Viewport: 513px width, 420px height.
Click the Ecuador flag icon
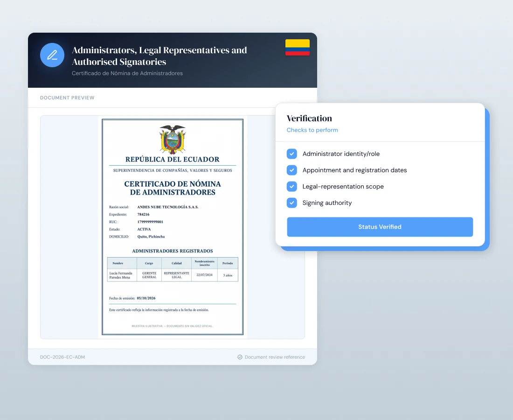coord(298,48)
